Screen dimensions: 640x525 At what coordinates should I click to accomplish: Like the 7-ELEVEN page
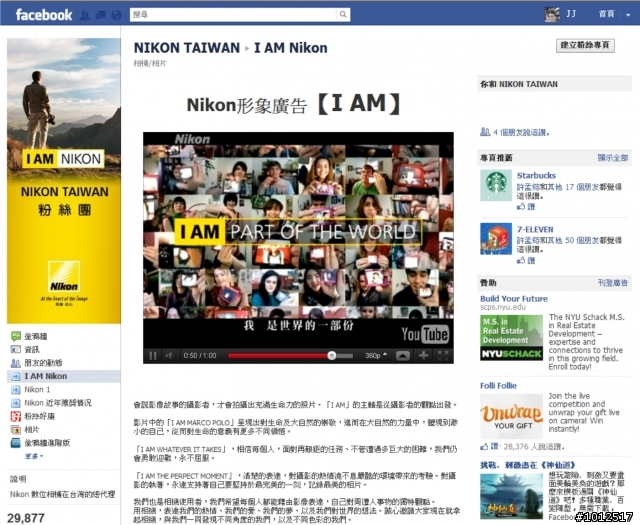click(526, 260)
